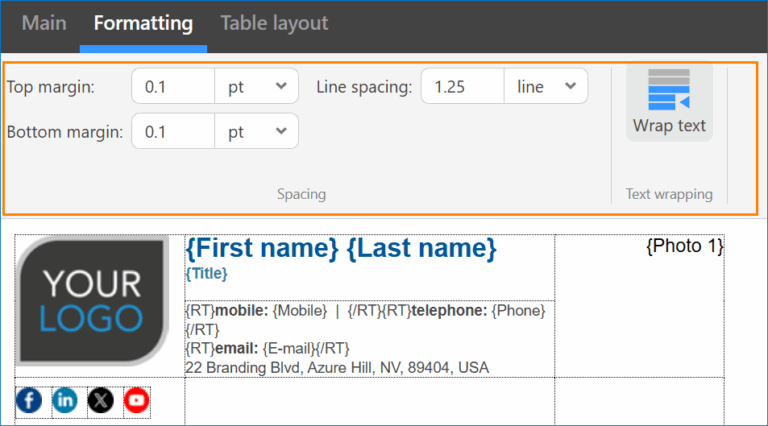Open the Top margin unit dropdown
The image size is (768, 426).
(256, 86)
